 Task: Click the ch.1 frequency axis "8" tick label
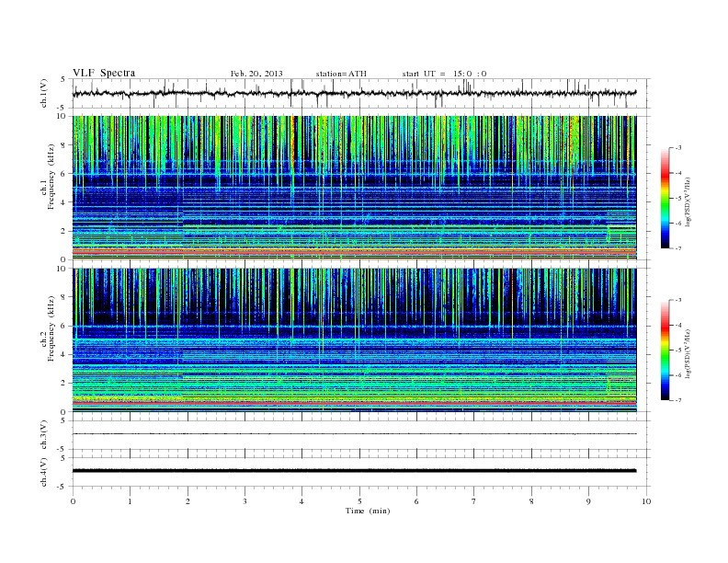(63, 145)
